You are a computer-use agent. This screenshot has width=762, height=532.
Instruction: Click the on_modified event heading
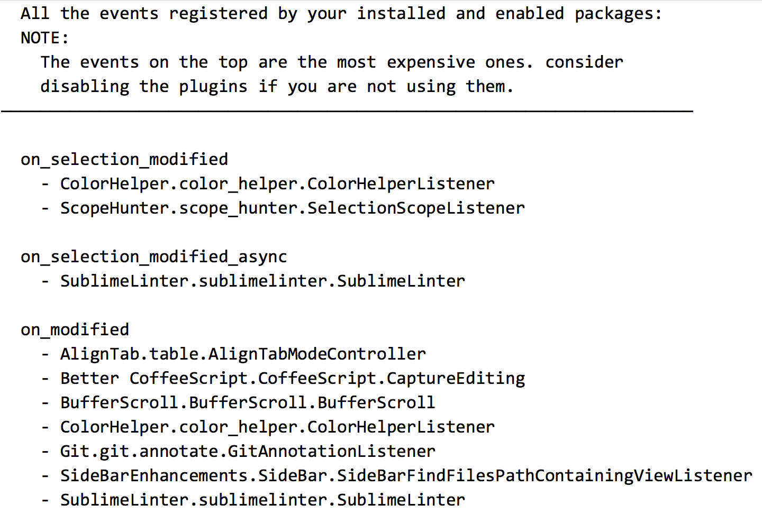(x=75, y=329)
